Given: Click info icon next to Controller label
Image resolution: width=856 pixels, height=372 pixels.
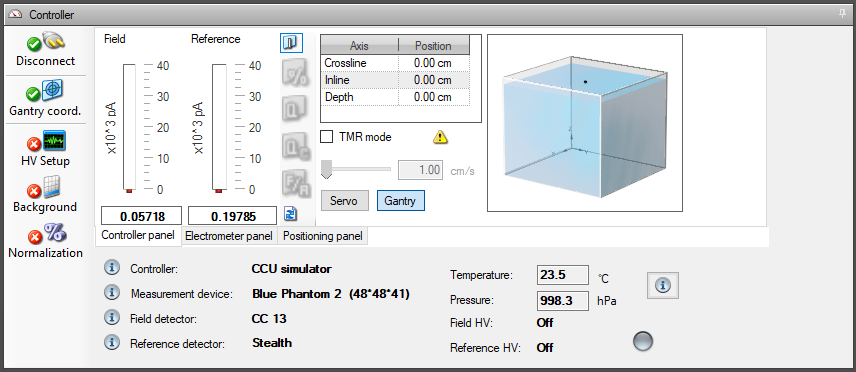Looking at the screenshot, I should pos(111,268).
